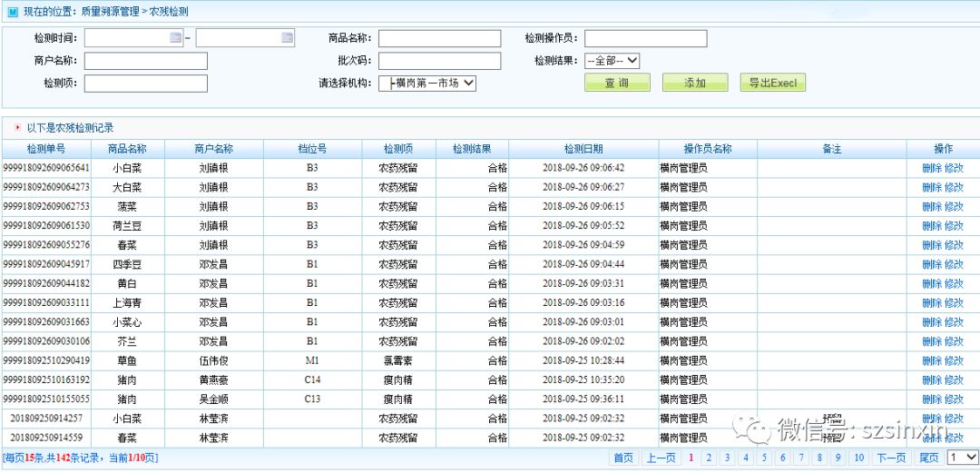
Task: Jump to page 10 in pagination
Action: click(858, 458)
